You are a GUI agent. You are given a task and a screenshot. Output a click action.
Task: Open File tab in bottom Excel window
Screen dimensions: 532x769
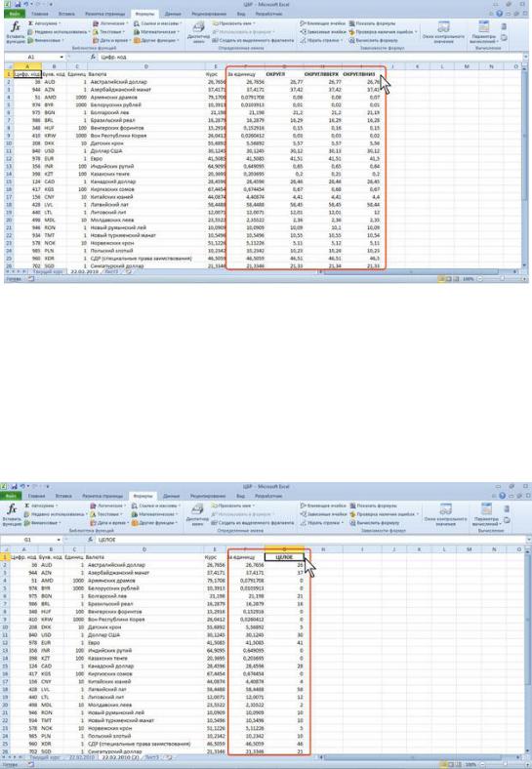11,496
